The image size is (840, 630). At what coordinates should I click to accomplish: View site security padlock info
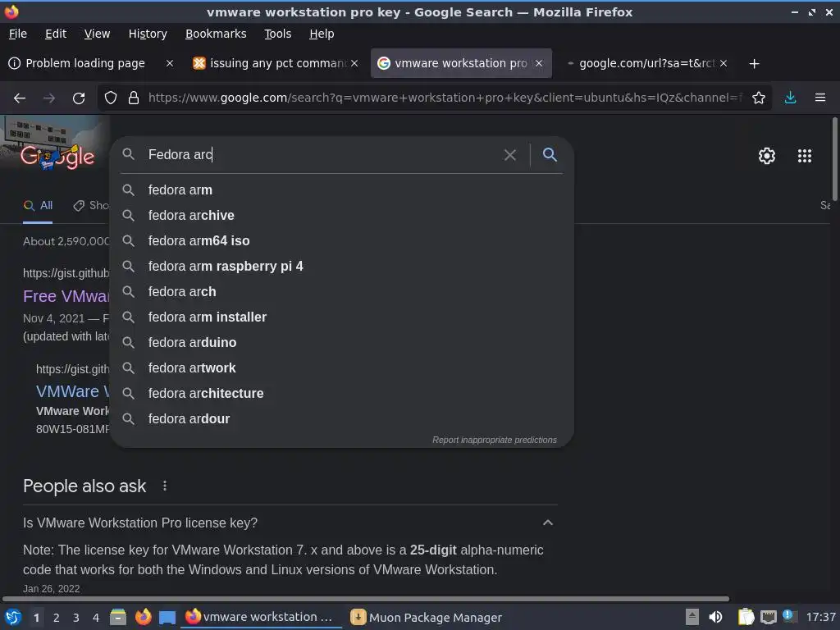point(134,98)
